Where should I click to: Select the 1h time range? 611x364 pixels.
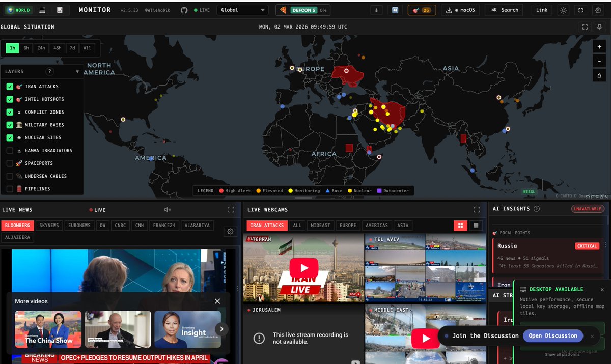pyautogui.click(x=12, y=48)
